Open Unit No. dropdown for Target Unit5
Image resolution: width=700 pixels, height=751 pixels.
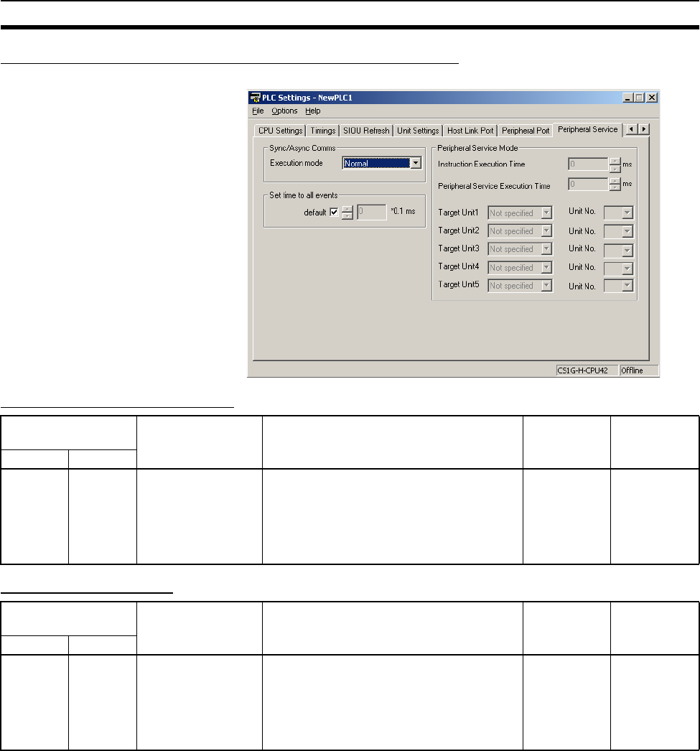(x=619, y=286)
